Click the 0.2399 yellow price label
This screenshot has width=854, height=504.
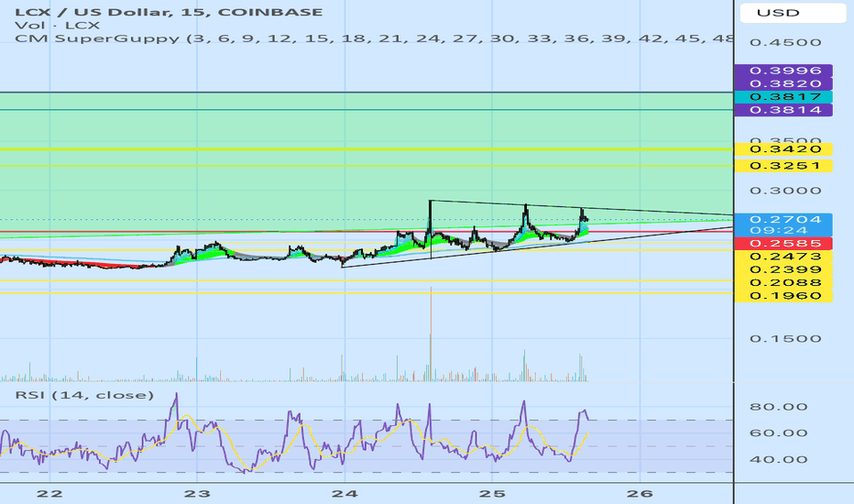783,269
